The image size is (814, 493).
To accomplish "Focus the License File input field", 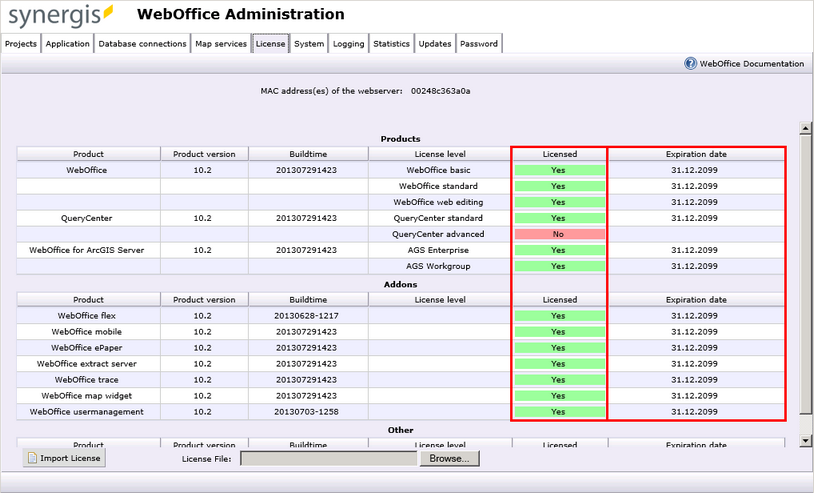I will pyautogui.click(x=329, y=458).
